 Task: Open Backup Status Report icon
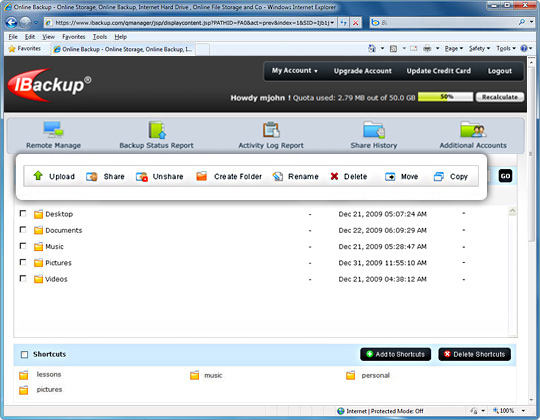tap(157, 129)
